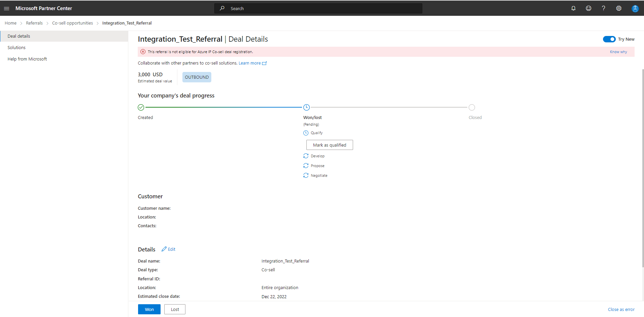Image resolution: width=644 pixels, height=317 pixels.
Task: Click the 'Customer name:' label
Action: click(154, 208)
